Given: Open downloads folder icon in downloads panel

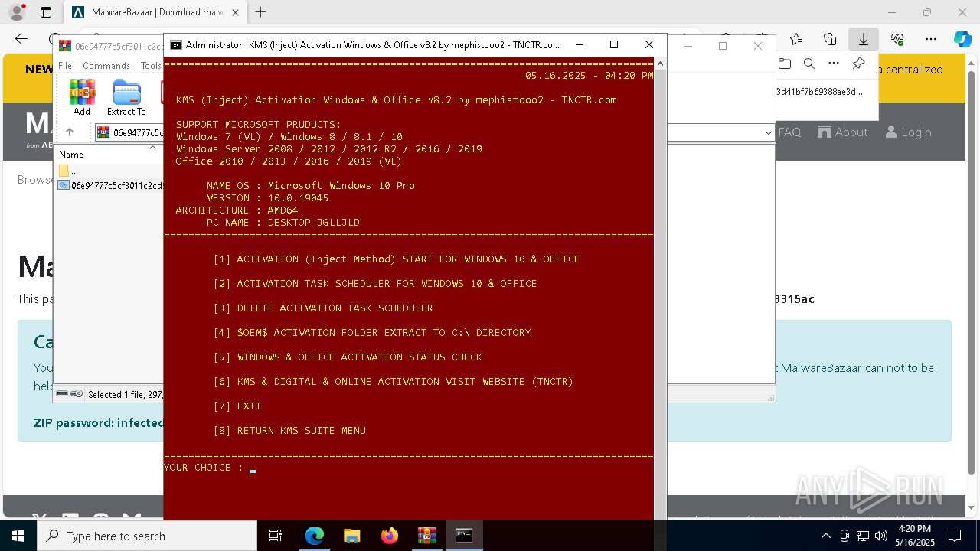Looking at the screenshot, I should [785, 64].
